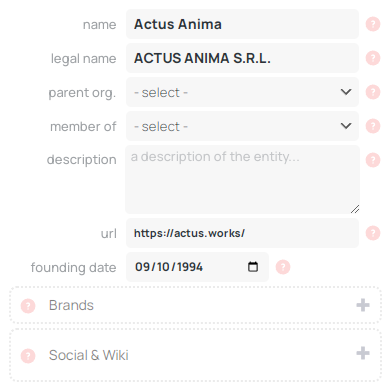Focus the legal name input field
391x388 pixels.
click(x=242, y=58)
